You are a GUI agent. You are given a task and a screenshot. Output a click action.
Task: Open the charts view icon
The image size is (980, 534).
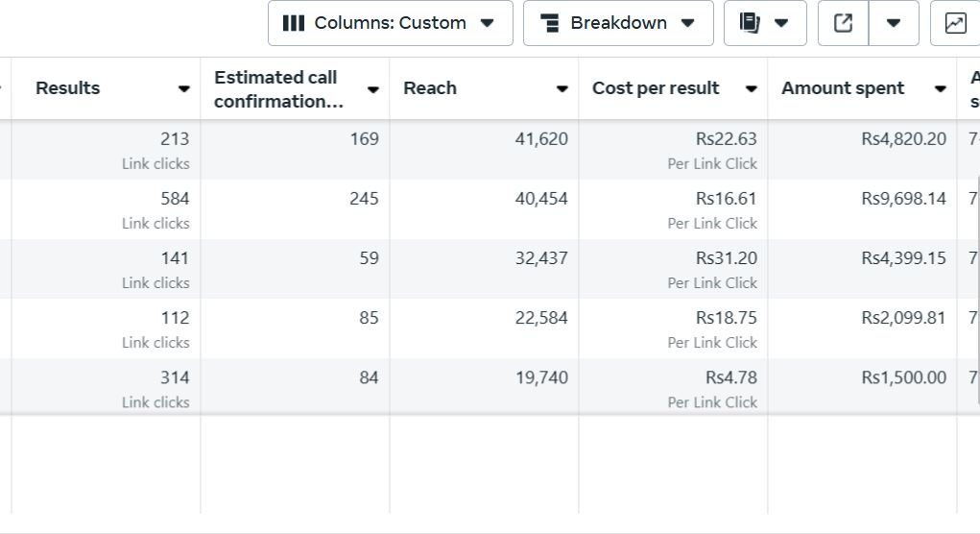pos(955,23)
